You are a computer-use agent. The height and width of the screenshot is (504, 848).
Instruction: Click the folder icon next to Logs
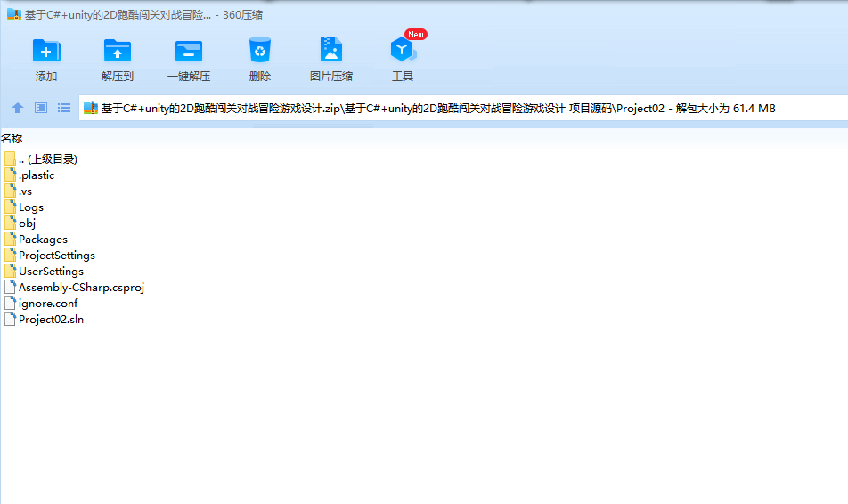[x=10, y=207]
